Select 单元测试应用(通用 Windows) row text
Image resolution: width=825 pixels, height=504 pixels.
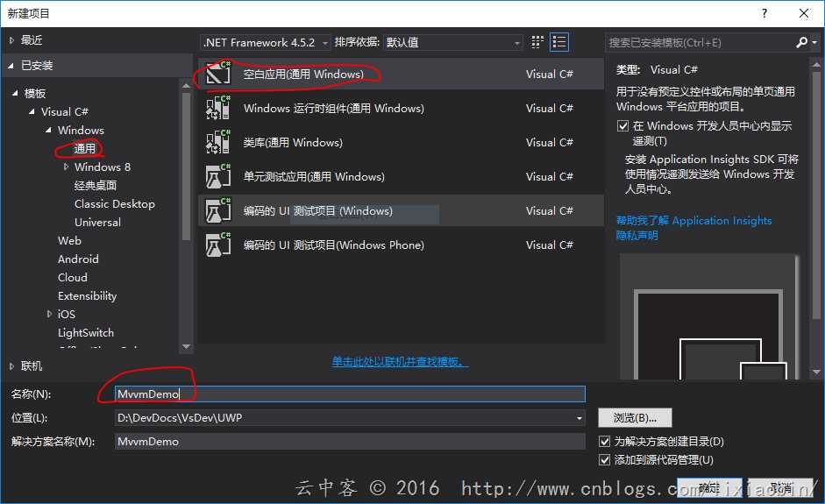click(314, 176)
